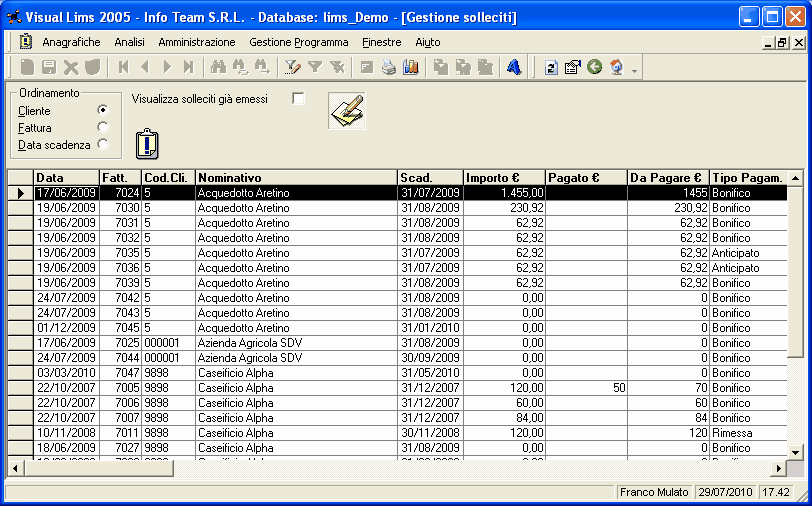Click the first copy documents icon
Viewport: 812px width, 506px height.
(441, 67)
